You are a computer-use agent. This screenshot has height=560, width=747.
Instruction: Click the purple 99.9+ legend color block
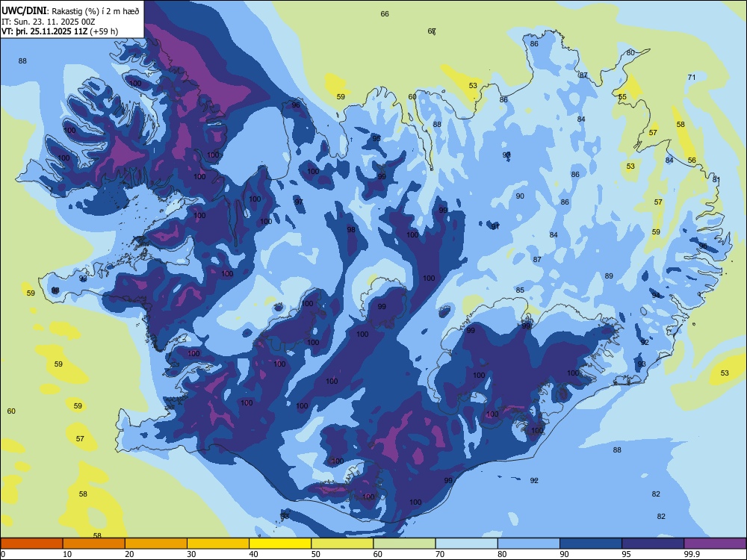point(715,544)
